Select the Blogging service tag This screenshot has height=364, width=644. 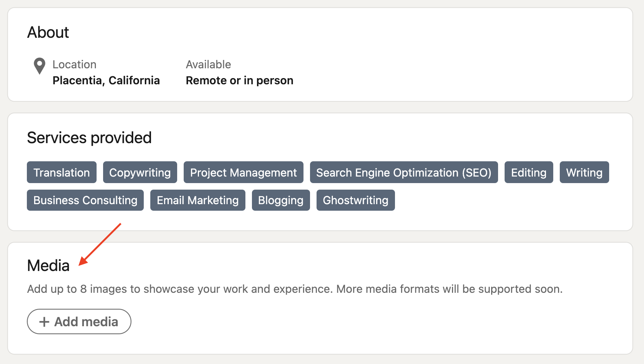[281, 200]
